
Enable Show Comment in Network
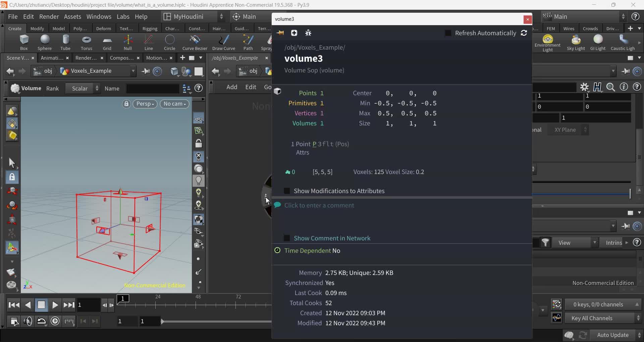[x=287, y=238]
